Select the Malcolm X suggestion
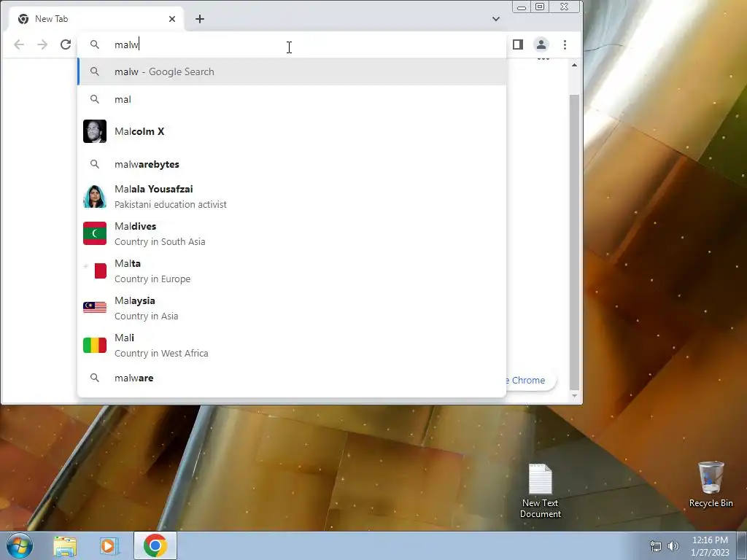Viewport: 747px width, 560px height. pyautogui.click(x=292, y=131)
